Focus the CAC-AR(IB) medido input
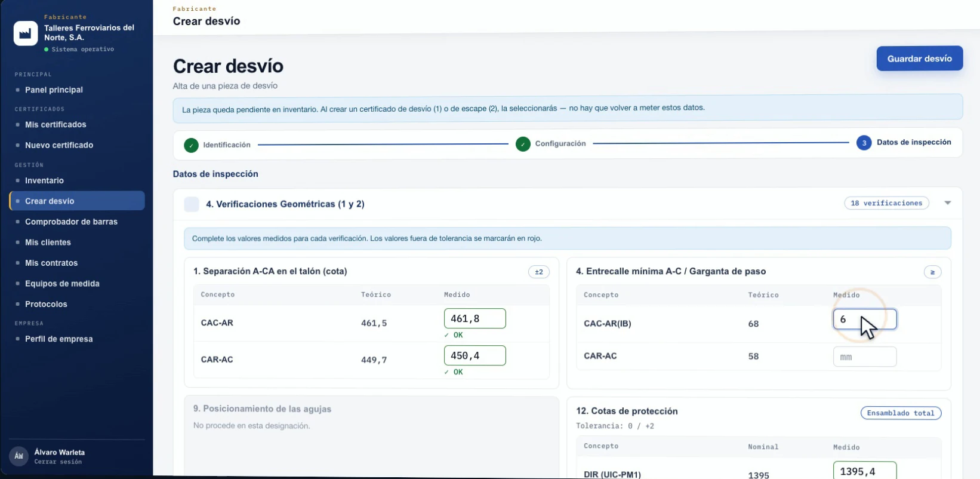This screenshot has width=980, height=479. pyautogui.click(x=865, y=319)
